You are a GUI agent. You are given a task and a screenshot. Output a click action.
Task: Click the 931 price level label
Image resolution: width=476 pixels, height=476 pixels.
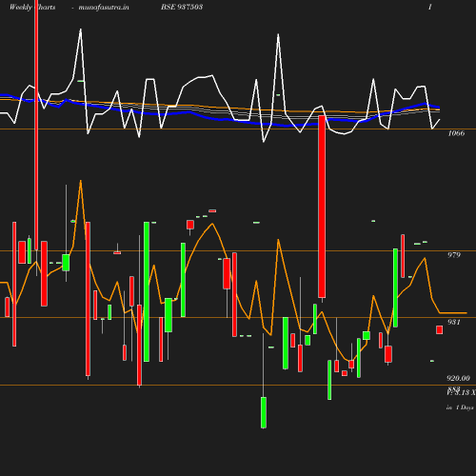click(454, 322)
